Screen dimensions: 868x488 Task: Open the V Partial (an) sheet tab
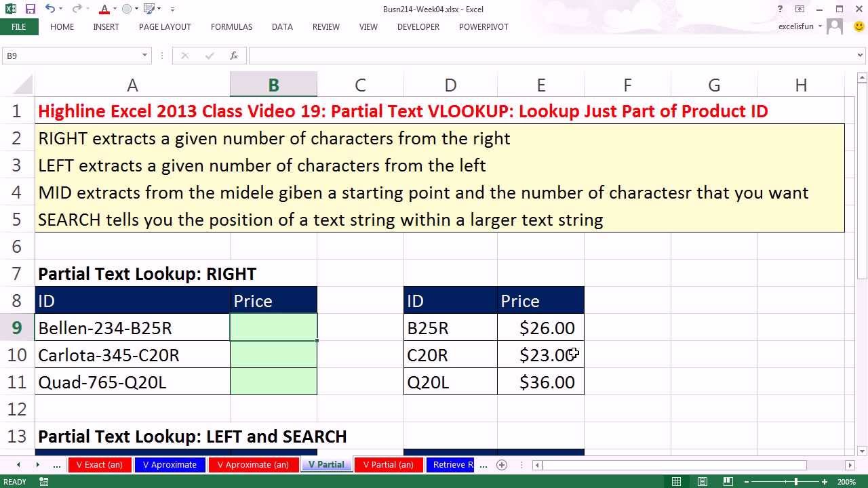(x=388, y=465)
